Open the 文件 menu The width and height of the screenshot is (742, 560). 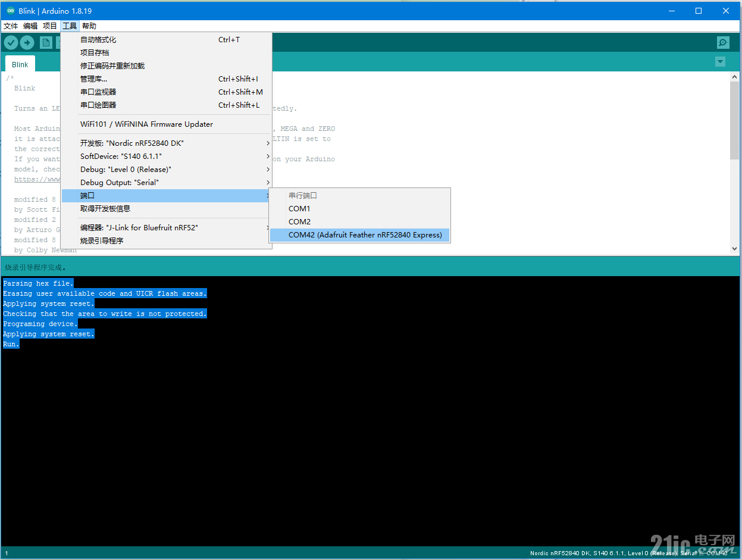point(11,26)
